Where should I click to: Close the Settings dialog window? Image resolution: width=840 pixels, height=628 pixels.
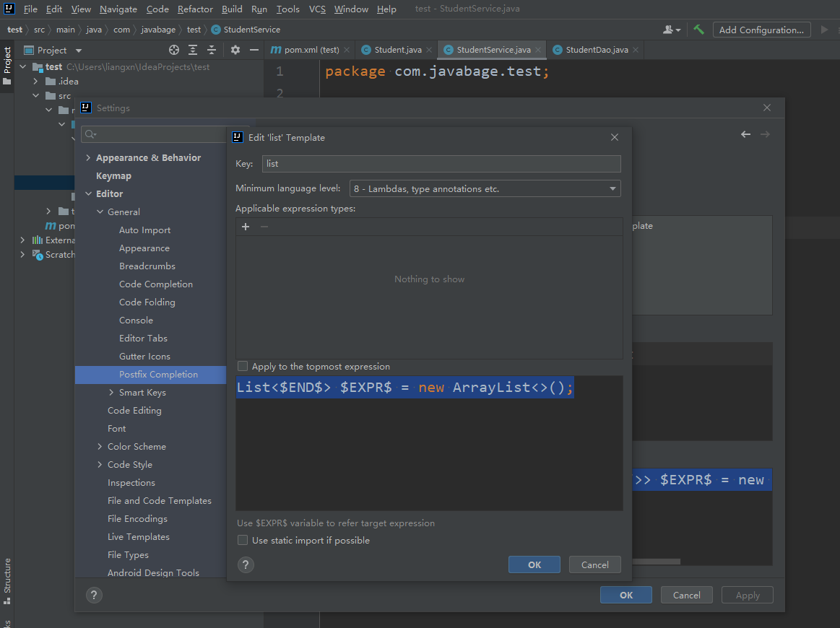pos(767,108)
